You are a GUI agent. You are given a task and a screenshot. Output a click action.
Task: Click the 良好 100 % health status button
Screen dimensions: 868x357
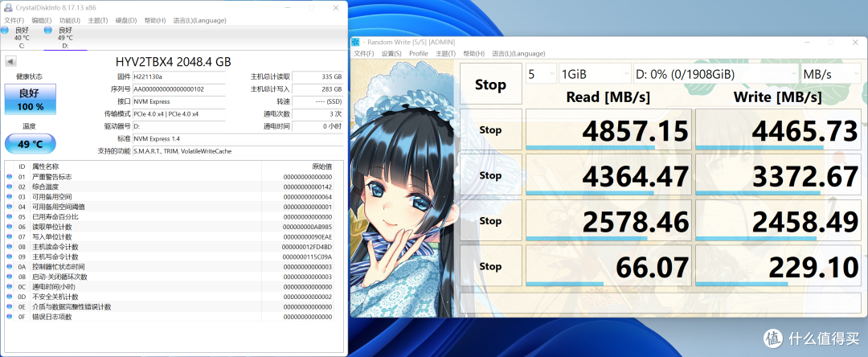31,100
